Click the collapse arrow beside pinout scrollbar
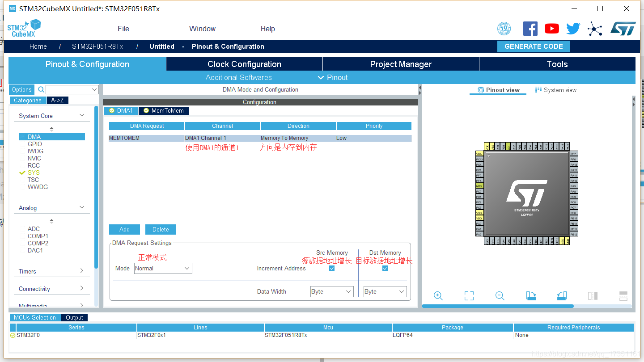 [633, 102]
